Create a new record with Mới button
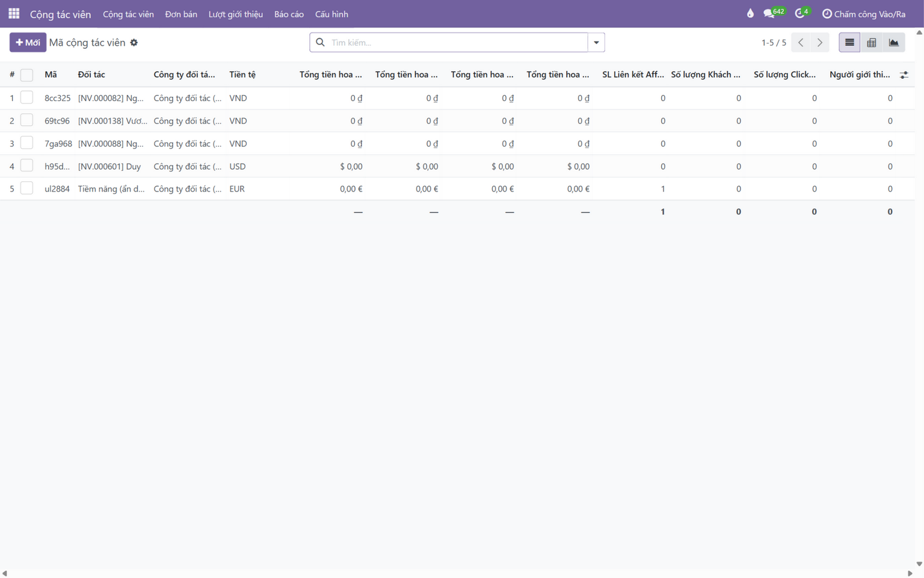This screenshot has height=578, width=924. click(x=28, y=42)
